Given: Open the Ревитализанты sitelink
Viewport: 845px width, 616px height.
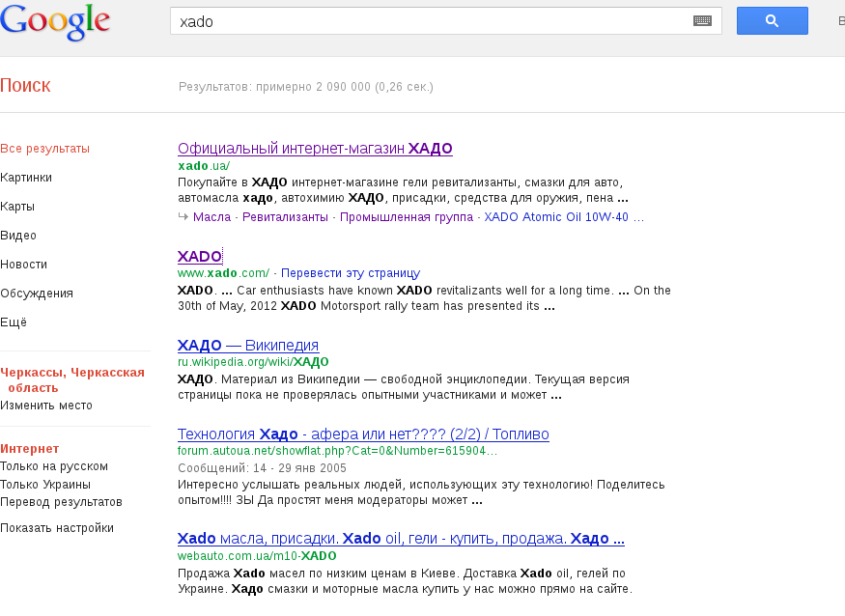Looking at the screenshot, I should (x=285, y=217).
